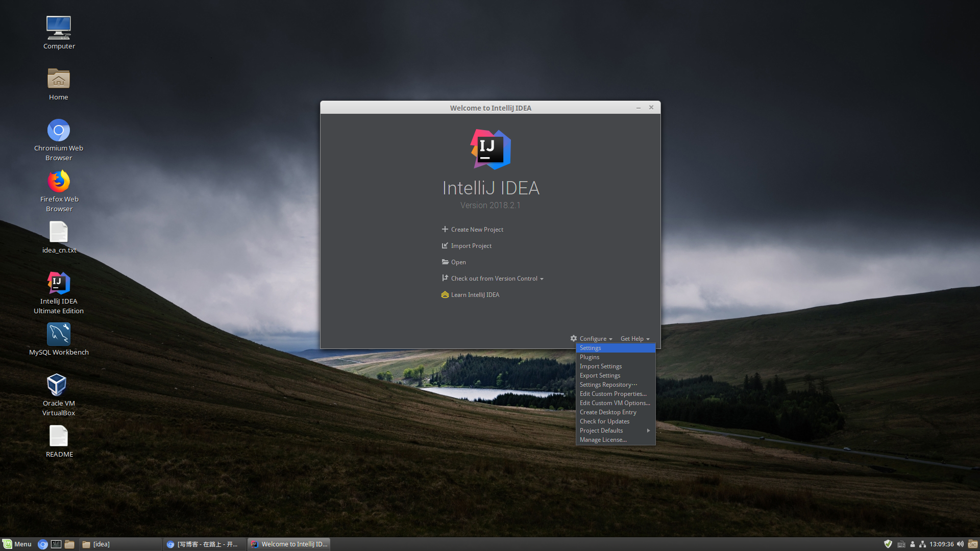Open the Mint Menu button
The width and height of the screenshot is (980, 551).
[x=17, y=544]
